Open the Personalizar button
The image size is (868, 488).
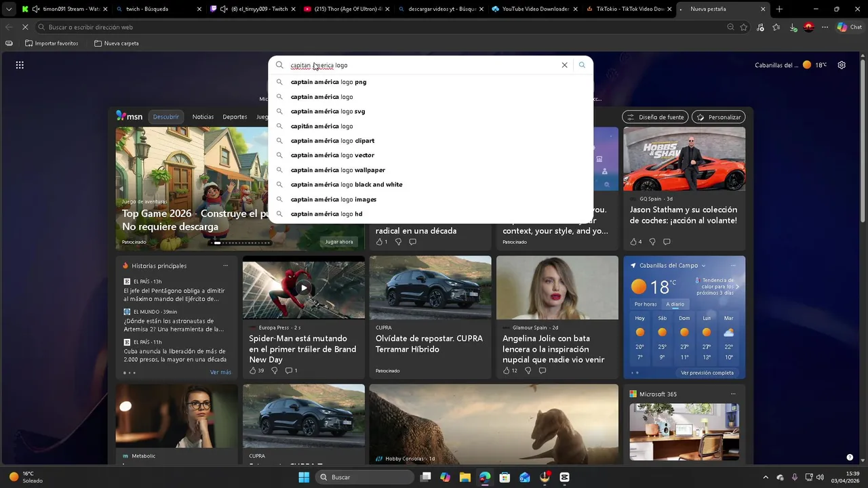(x=719, y=117)
